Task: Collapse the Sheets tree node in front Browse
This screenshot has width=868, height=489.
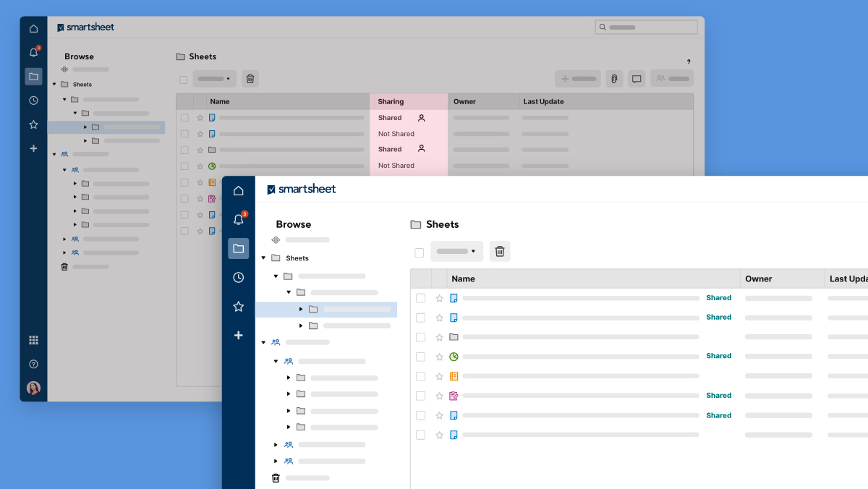Action: (264, 258)
